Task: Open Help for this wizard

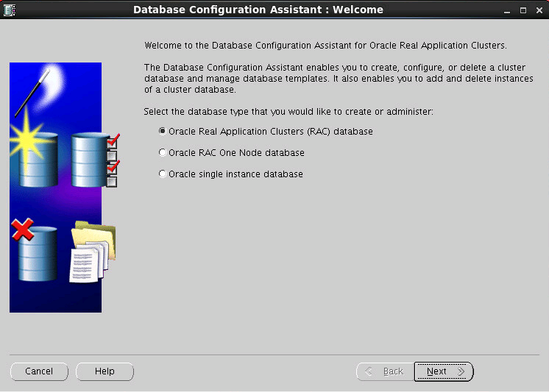Action: 105,371
